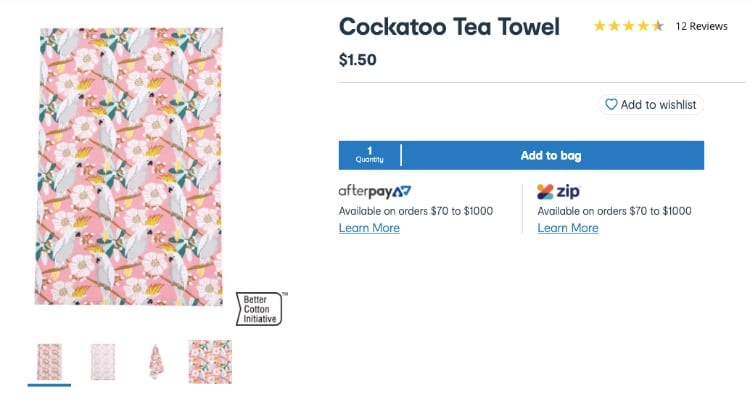Viewport: 750px width, 404px height.
Task: Click the $1.50 price text
Action: [360, 60]
